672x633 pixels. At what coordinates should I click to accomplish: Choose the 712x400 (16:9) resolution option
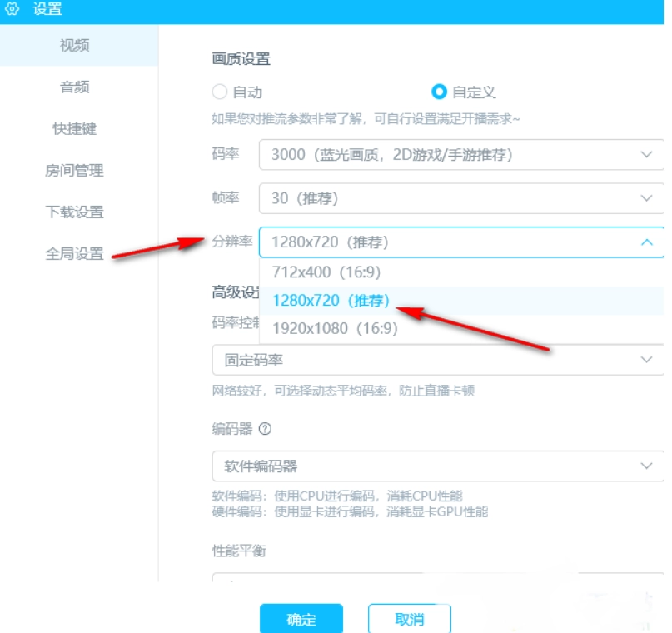(x=323, y=272)
